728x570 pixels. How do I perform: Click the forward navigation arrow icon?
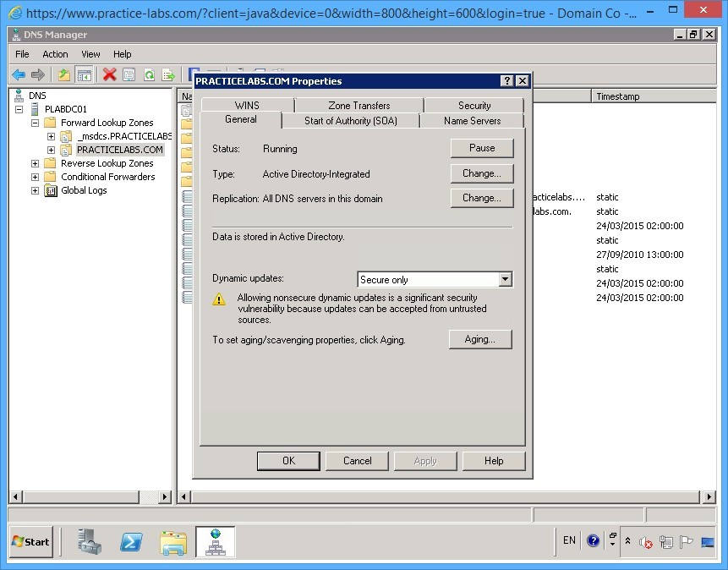[x=39, y=74]
